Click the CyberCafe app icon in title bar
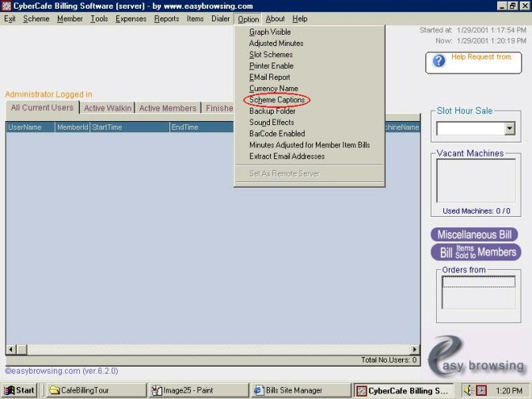The image size is (532, 399). tap(6, 6)
